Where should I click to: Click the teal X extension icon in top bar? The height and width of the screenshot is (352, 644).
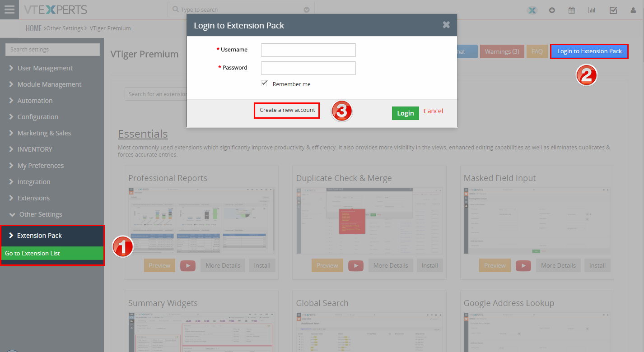coord(532,10)
